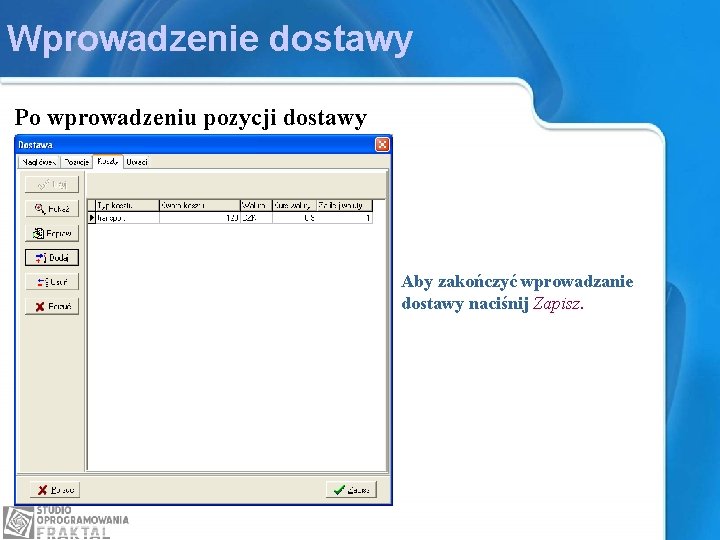Click the exchange rate cell in the Transport row
This screenshot has height=540, width=720.
[x=294, y=218]
